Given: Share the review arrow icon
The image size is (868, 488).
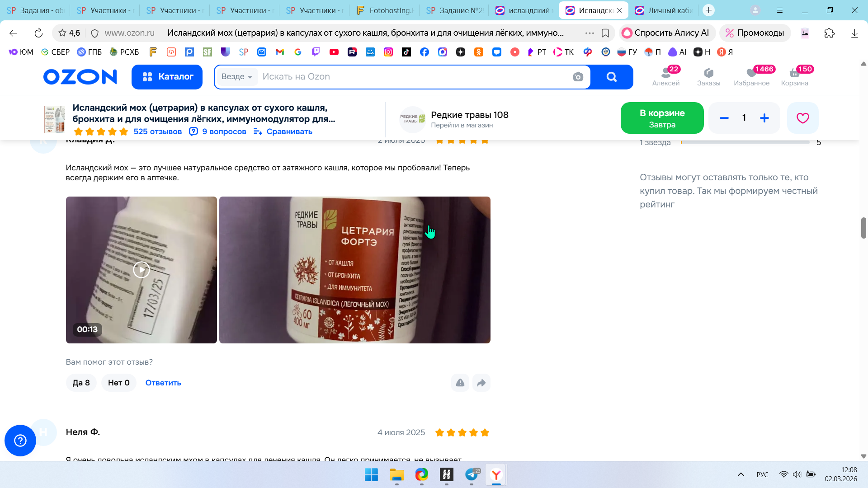Looking at the screenshot, I should coord(481,383).
